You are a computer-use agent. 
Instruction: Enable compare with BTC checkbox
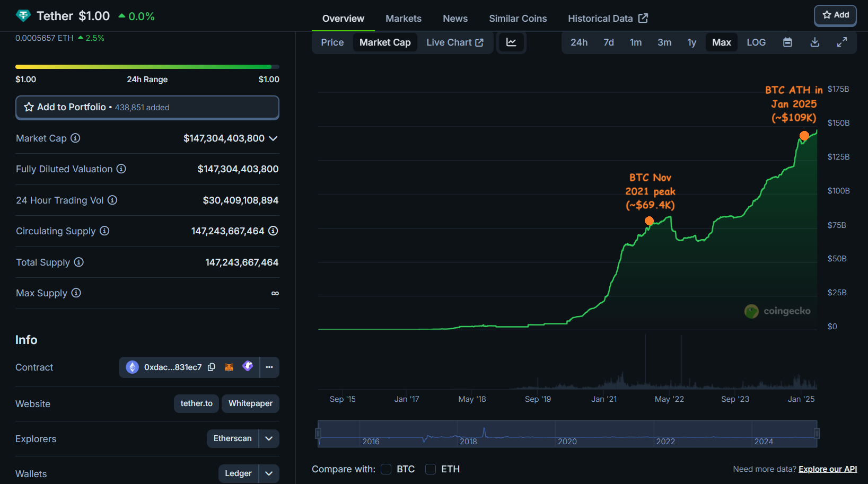click(x=386, y=469)
